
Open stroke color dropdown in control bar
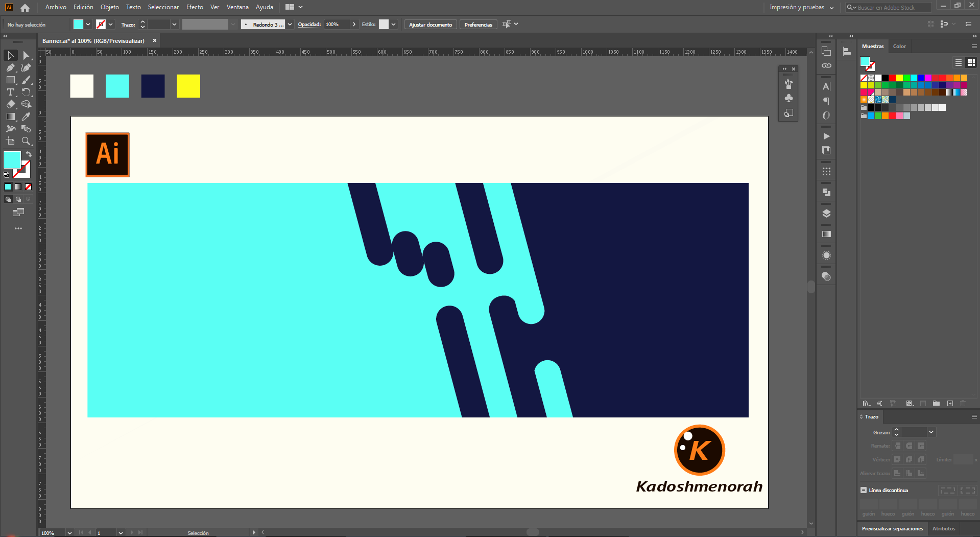point(111,25)
